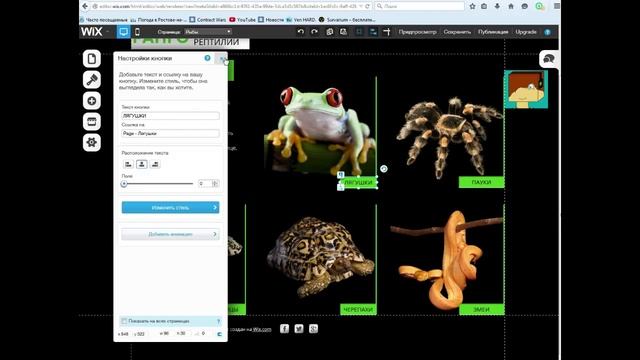Open the Wix App Market panel
Viewport: 640px width, 360px height.
coord(92,122)
